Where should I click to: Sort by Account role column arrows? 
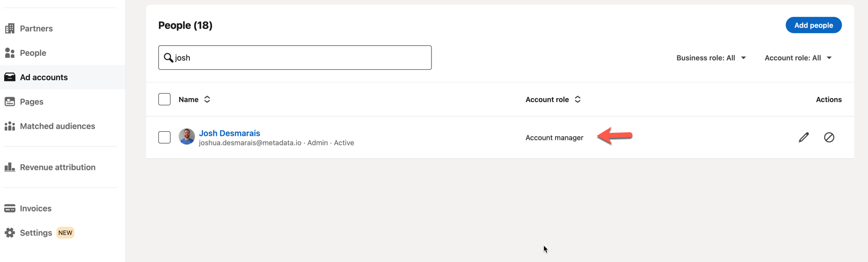coord(577,100)
